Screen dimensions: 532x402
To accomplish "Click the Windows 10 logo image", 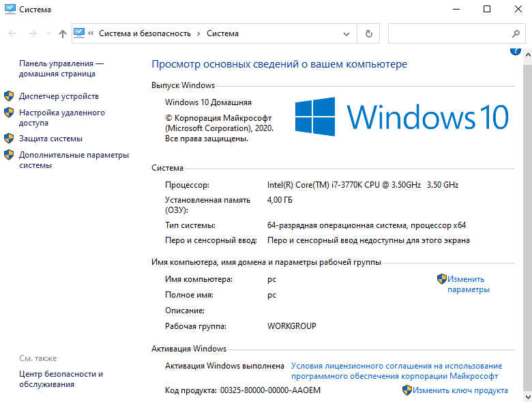I will click(x=402, y=117).
